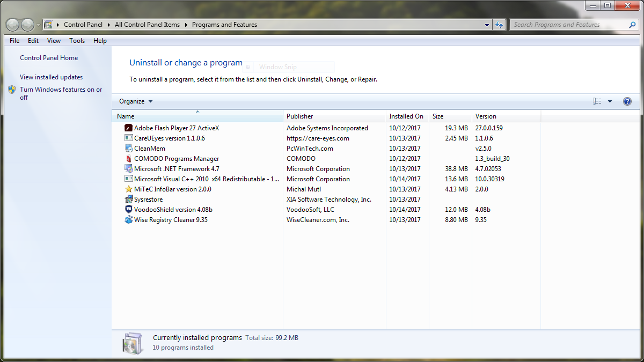Select the MiTeC InfoBar star icon
Screen dimensions: 644x362
[128, 189]
